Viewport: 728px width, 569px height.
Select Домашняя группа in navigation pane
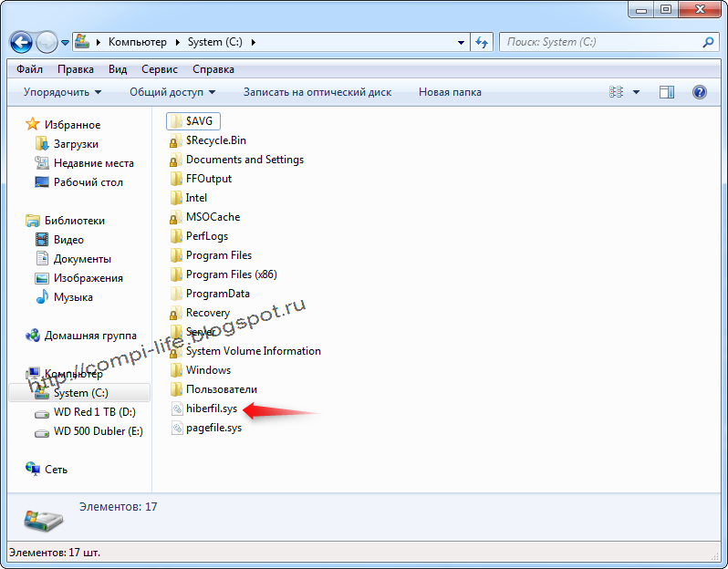point(90,335)
